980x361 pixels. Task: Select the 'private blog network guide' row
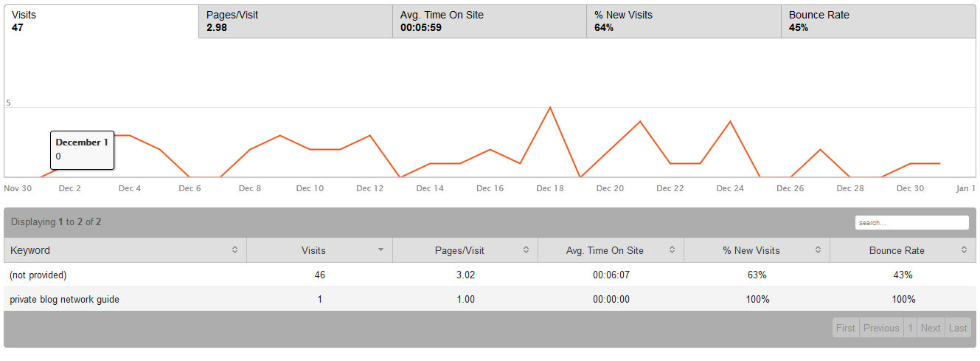(x=65, y=300)
